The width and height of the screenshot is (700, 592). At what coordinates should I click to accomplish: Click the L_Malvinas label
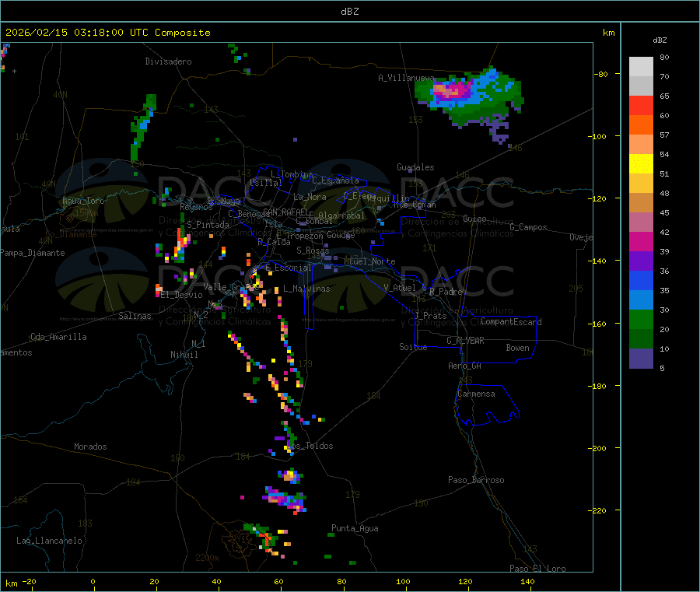306,289
